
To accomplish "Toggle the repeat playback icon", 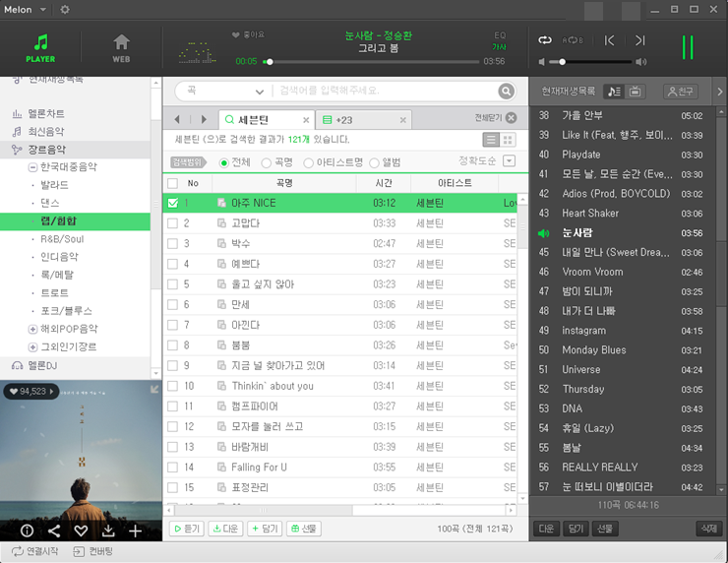I will pos(545,40).
